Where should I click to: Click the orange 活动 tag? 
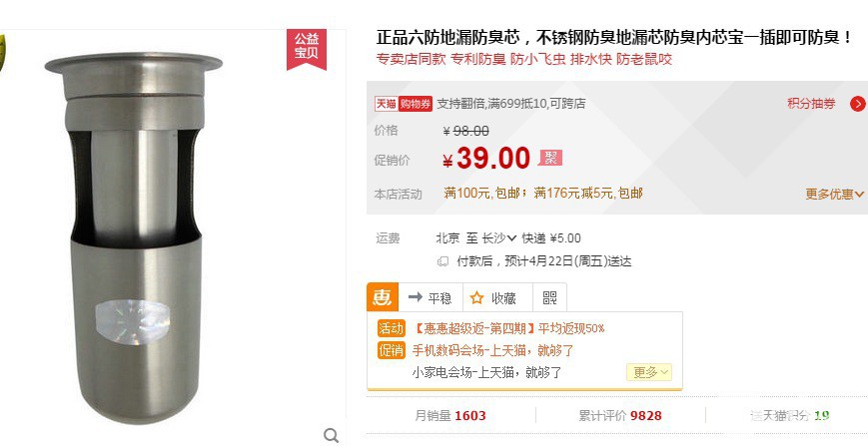pyautogui.click(x=392, y=328)
